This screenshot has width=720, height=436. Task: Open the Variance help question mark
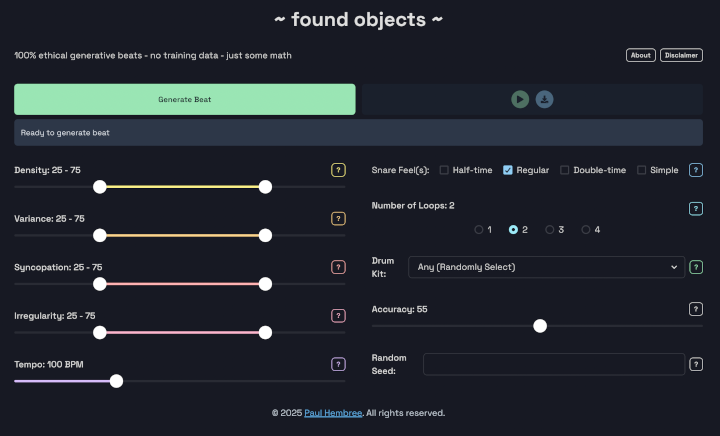click(338, 219)
